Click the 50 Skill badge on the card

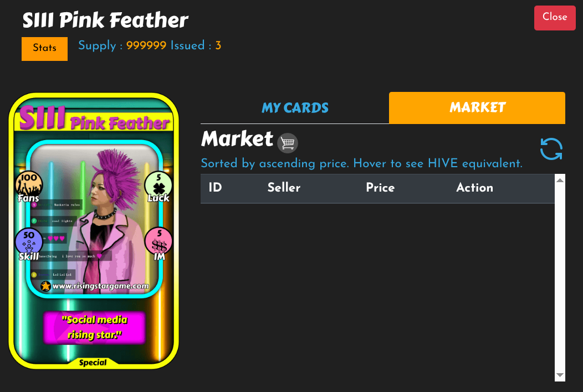(x=29, y=245)
